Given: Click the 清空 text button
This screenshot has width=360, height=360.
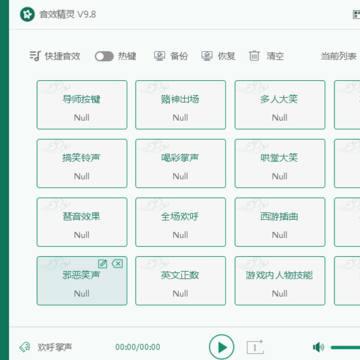Looking at the screenshot, I should point(275,56).
